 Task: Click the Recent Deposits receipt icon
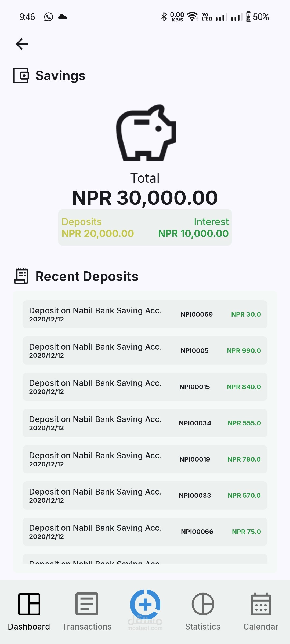pos(21,276)
